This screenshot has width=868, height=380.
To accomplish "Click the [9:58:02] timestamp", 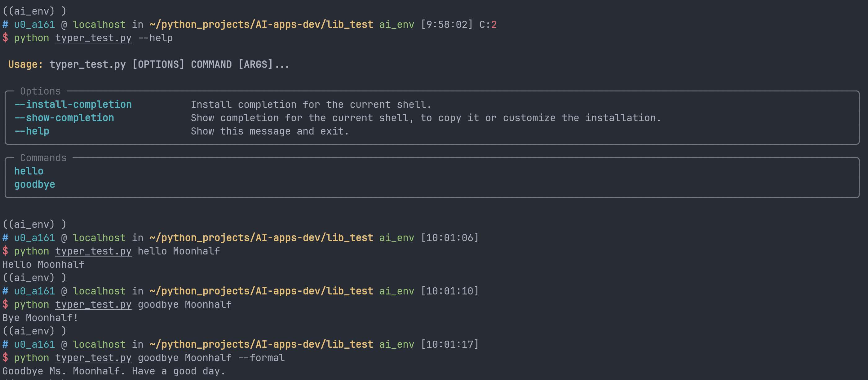I will [446, 24].
